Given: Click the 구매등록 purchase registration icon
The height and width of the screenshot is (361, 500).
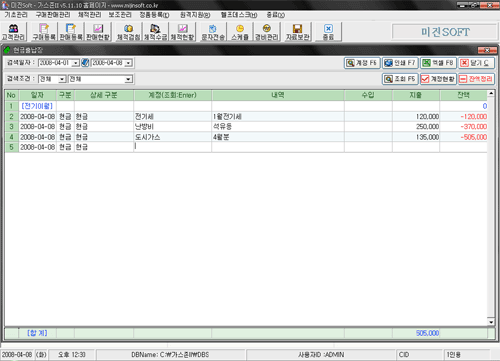Looking at the screenshot, I should [44, 32].
